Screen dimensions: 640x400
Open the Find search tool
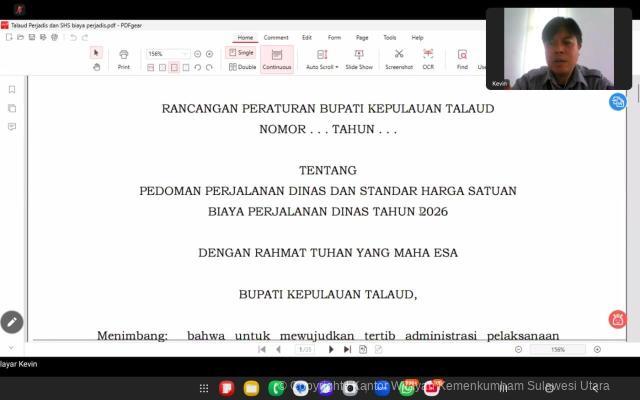(462, 58)
